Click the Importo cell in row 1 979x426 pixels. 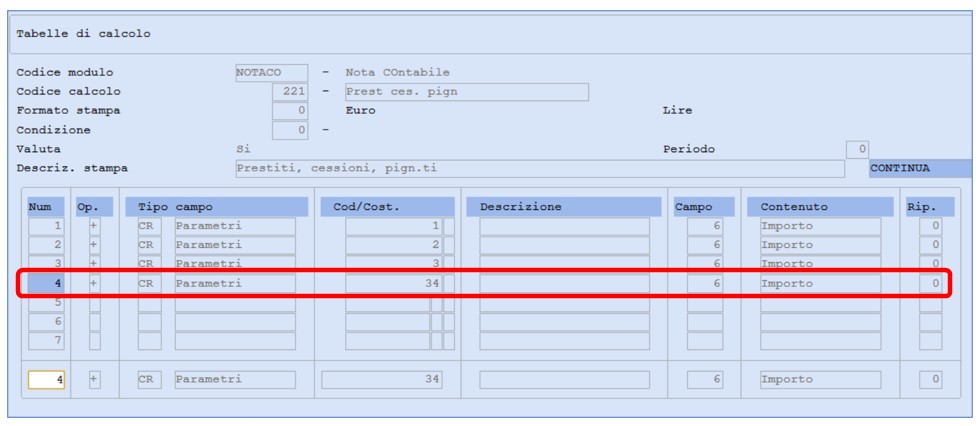point(820,226)
